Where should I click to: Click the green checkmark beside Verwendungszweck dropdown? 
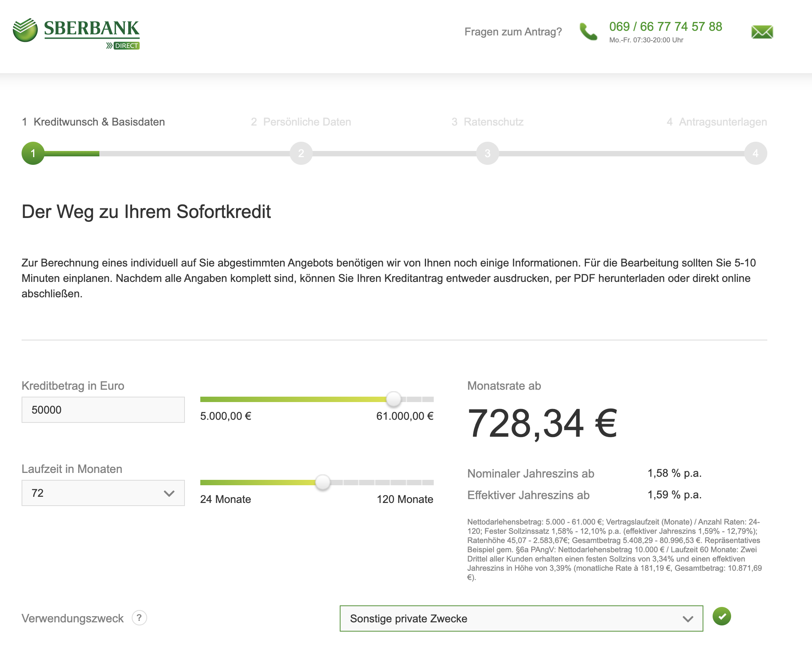point(721,616)
